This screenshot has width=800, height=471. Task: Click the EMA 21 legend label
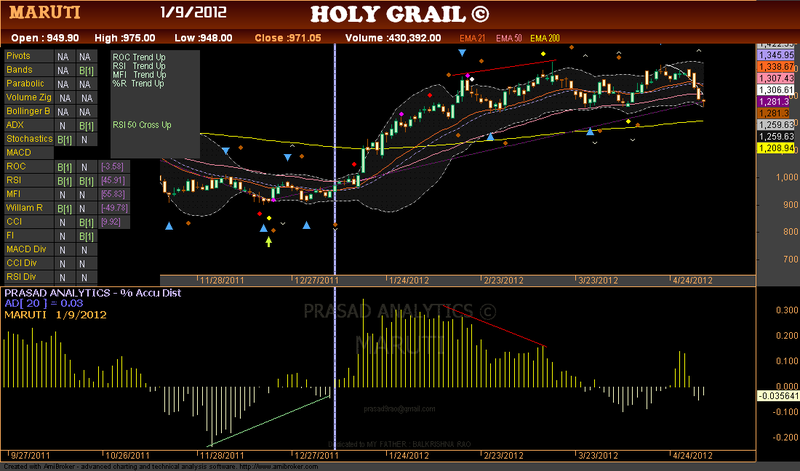472,38
